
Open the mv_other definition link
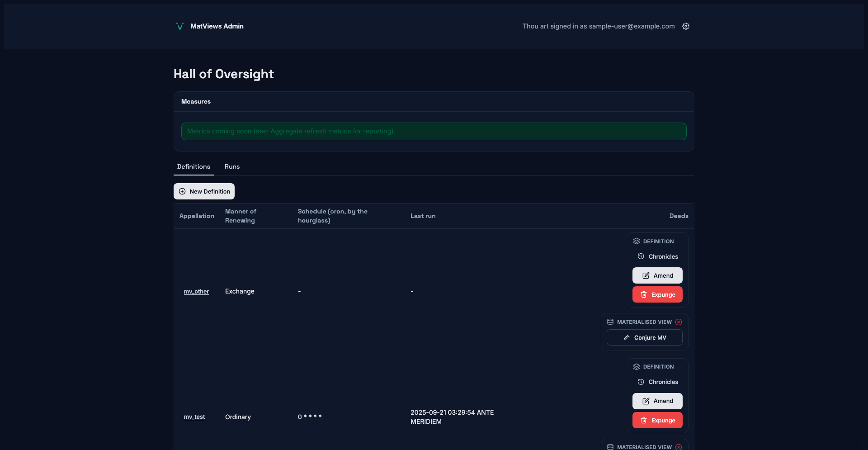point(196,292)
